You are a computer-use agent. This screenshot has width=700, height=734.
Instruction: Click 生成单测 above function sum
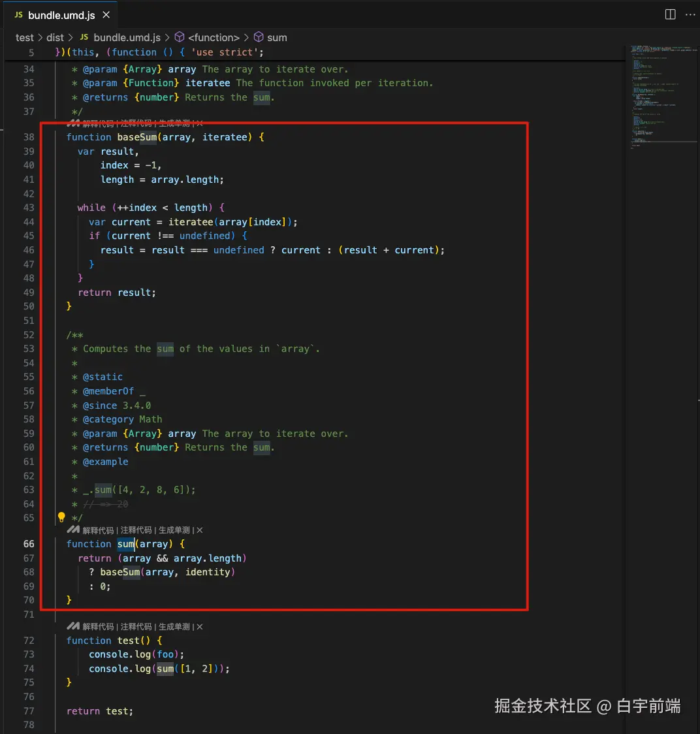174,530
